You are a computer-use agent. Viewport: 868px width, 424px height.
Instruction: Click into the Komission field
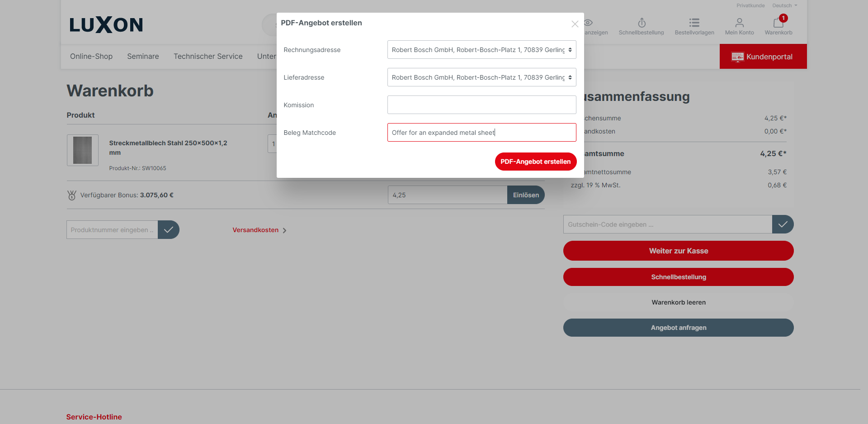(x=481, y=105)
